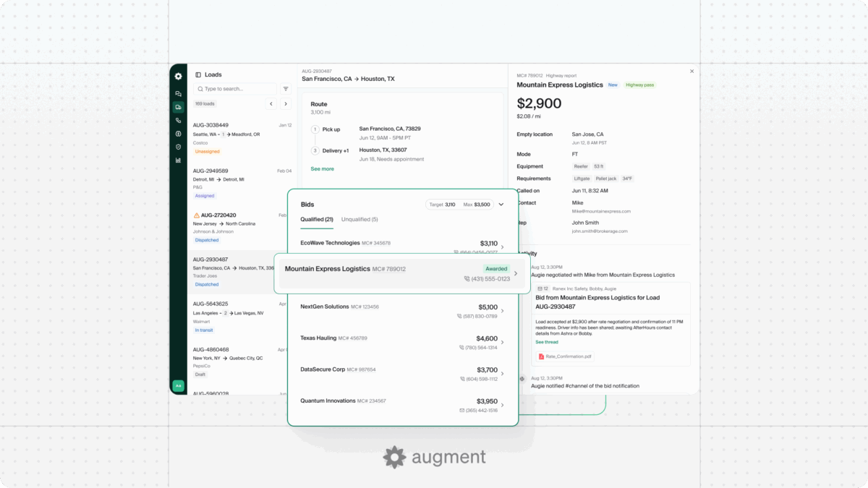
Task: Expand the DataSecure Corp bid chevron
Action: pyautogui.click(x=503, y=374)
